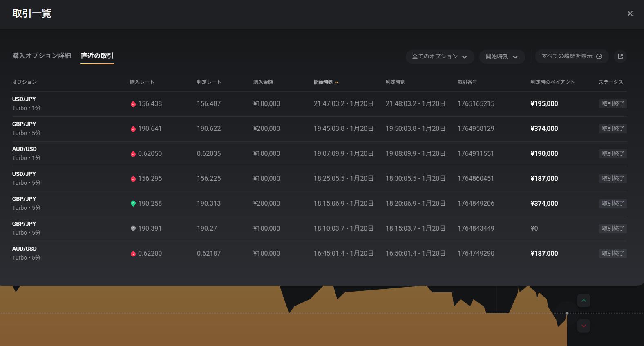Image resolution: width=644 pixels, height=346 pixels.
Task: Click 取引終了 status for trade 1765165215
Action: (x=613, y=104)
